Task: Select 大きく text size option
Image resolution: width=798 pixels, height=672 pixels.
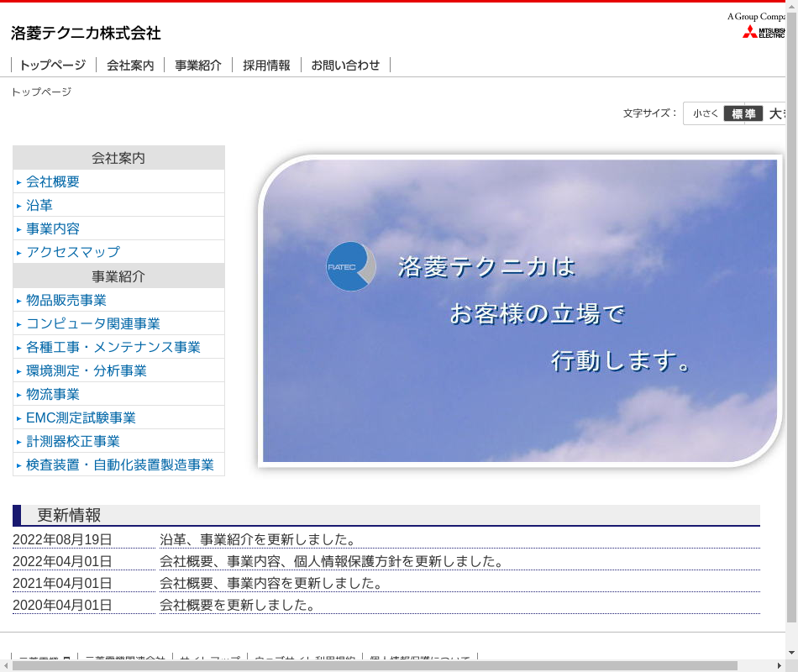Action: pyautogui.click(x=776, y=113)
